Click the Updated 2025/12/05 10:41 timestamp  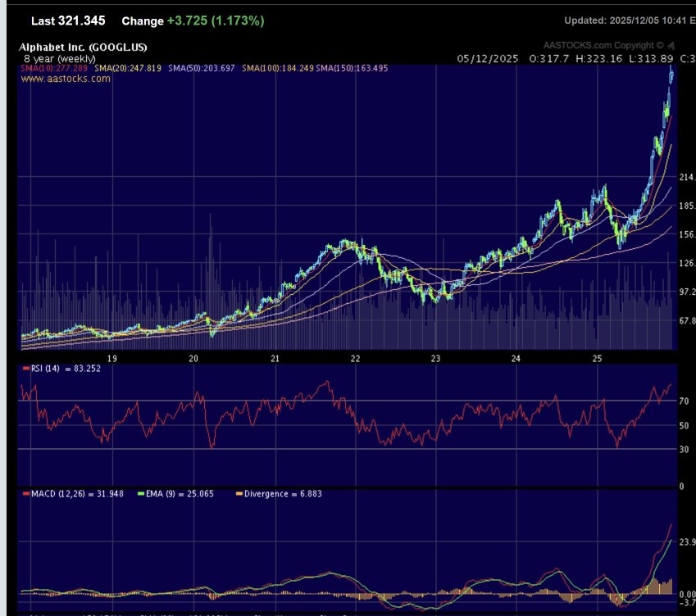click(x=630, y=20)
